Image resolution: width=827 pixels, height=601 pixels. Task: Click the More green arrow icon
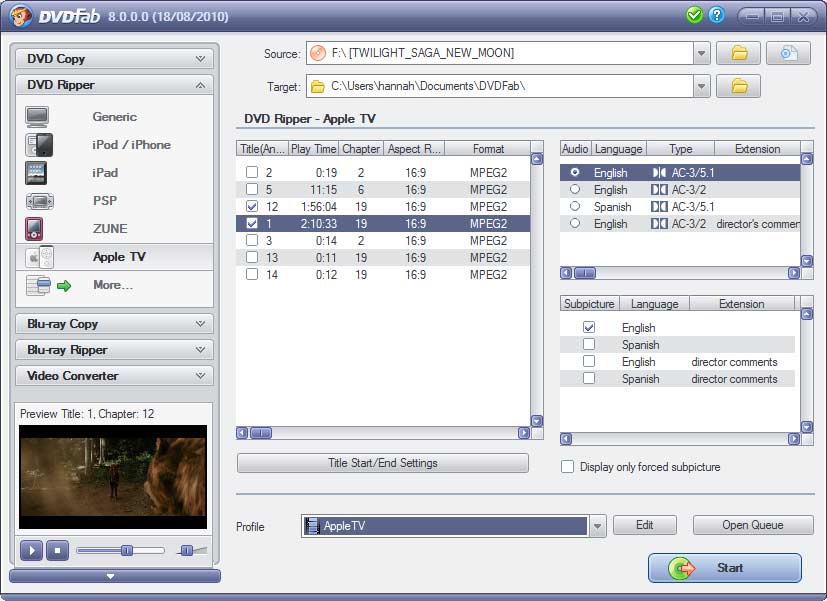pyautogui.click(x=64, y=286)
